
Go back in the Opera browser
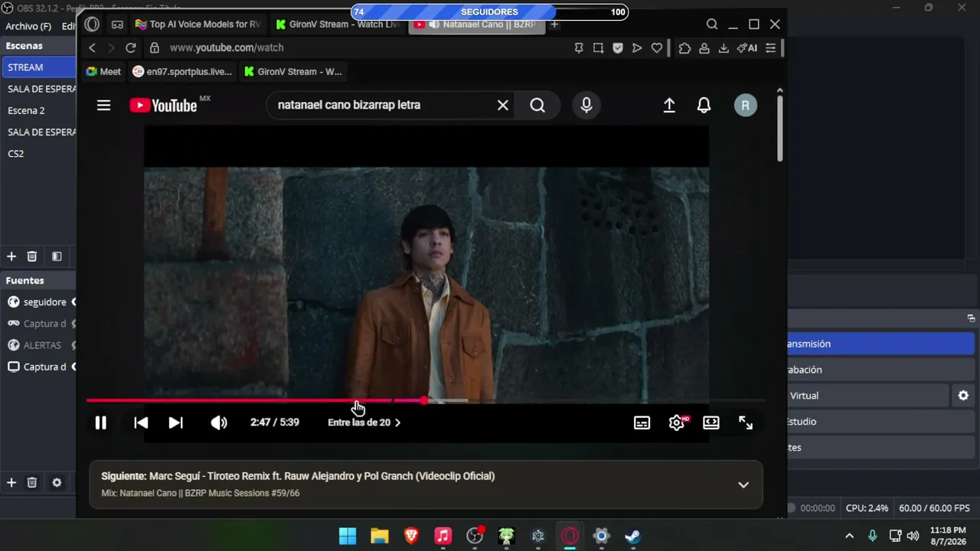click(92, 47)
